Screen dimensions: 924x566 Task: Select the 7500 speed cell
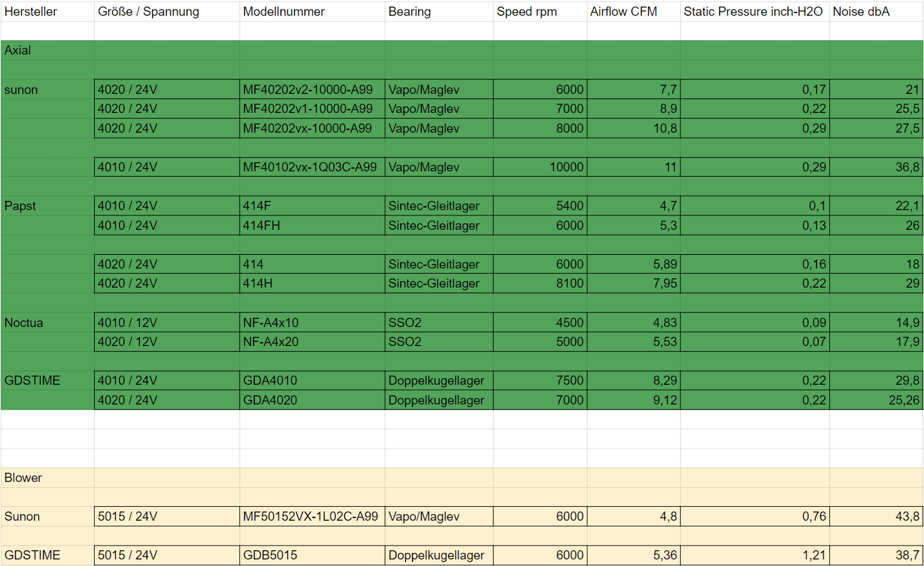(x=540, y=381)
